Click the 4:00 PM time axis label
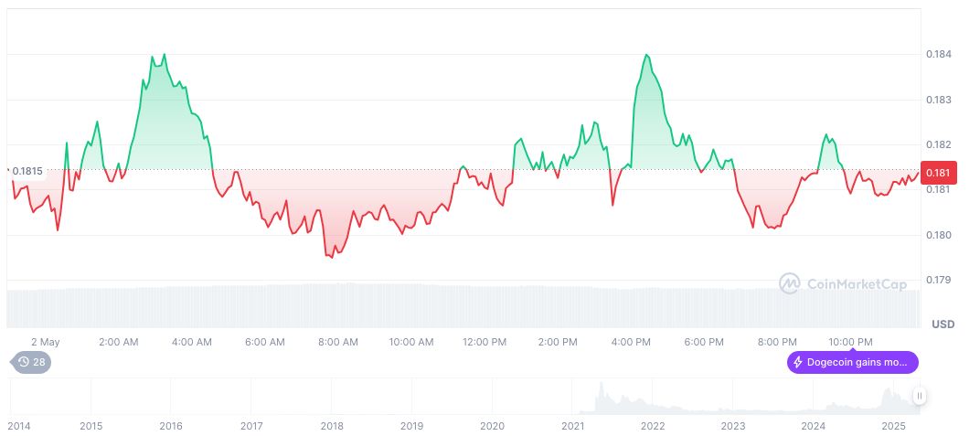Image resolution: width=980 pixels, height=436 pixels. click(x=631, y=342)
